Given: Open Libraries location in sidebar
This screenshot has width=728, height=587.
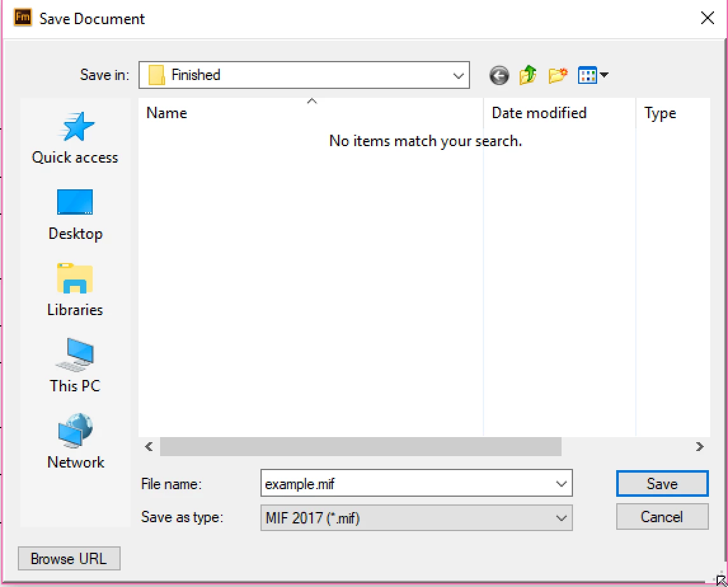Looking at the screenshot, I should click(75, 290).
